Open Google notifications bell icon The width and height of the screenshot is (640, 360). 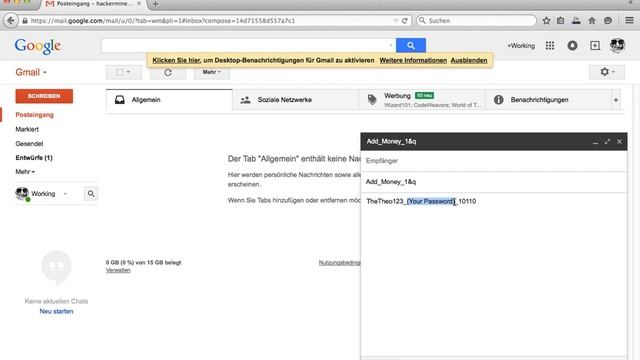tap(572, 46)
